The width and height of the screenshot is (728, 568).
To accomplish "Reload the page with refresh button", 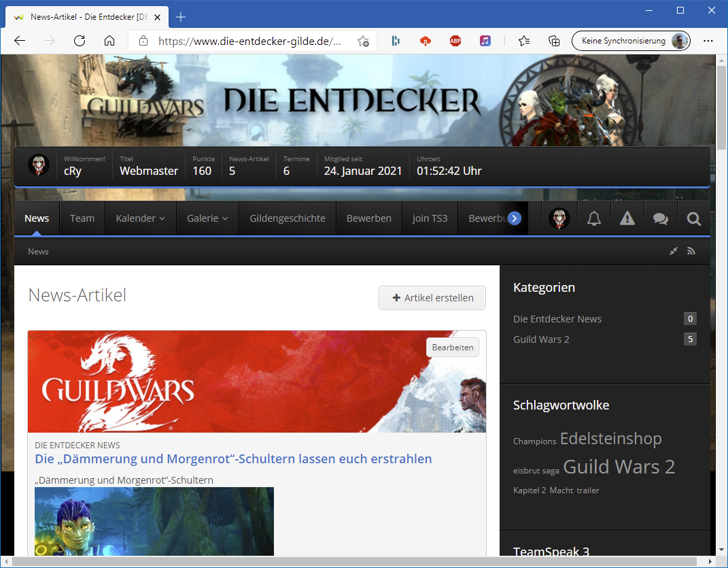I will coord(80,41).
